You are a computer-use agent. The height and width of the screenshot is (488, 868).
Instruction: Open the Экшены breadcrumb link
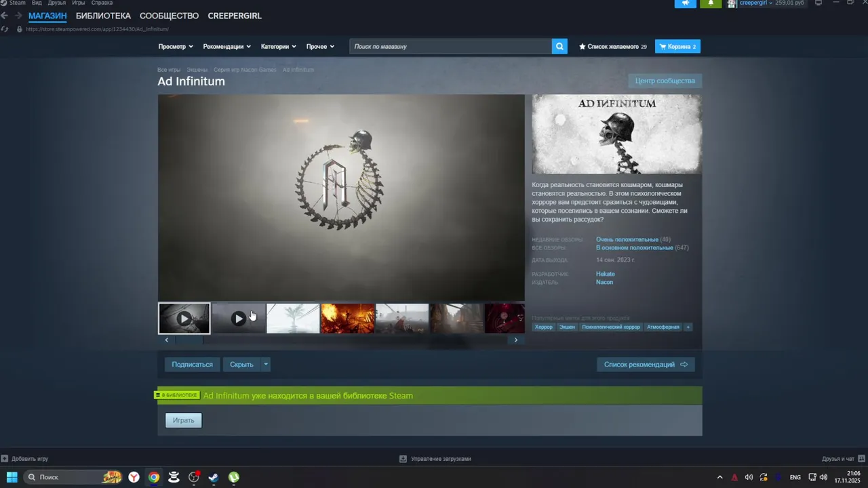(197, 70)
